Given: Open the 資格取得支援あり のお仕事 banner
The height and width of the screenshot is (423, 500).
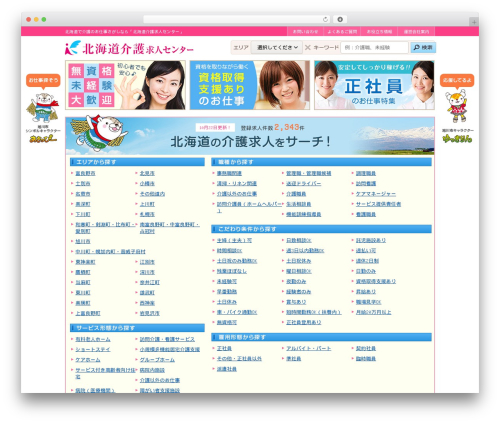Looking at the screenshot, I should (x=250, y=85).
